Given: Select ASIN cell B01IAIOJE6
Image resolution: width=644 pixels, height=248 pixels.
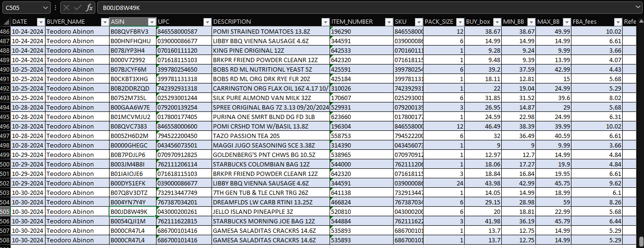Looking at the screenshot, I should pos(133,174).
